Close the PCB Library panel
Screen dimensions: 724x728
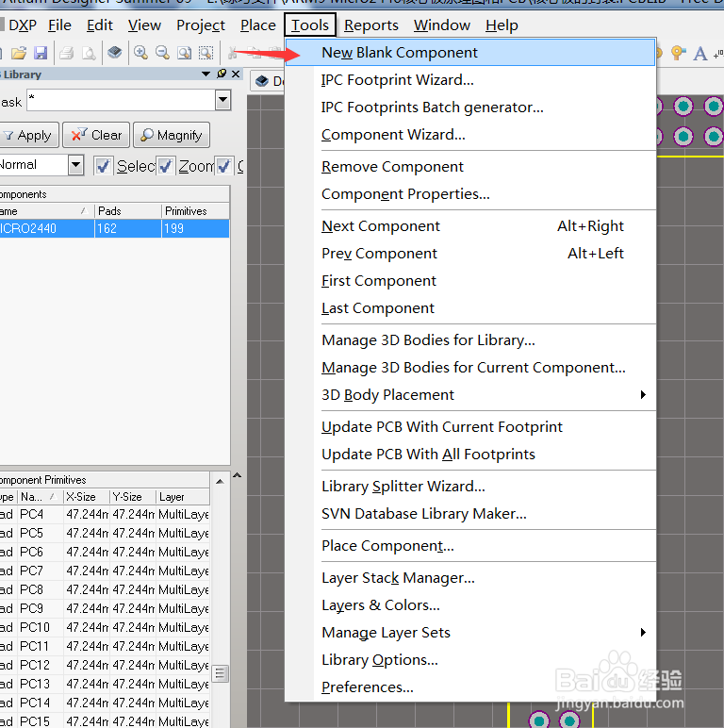pos(236,74)
